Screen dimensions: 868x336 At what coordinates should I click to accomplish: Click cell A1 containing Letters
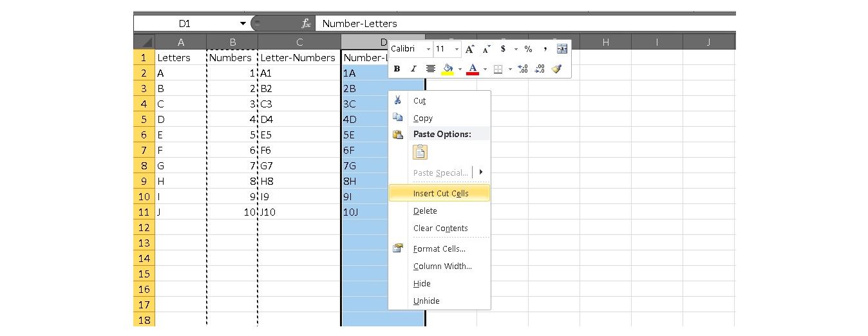(x=181, y=57)
